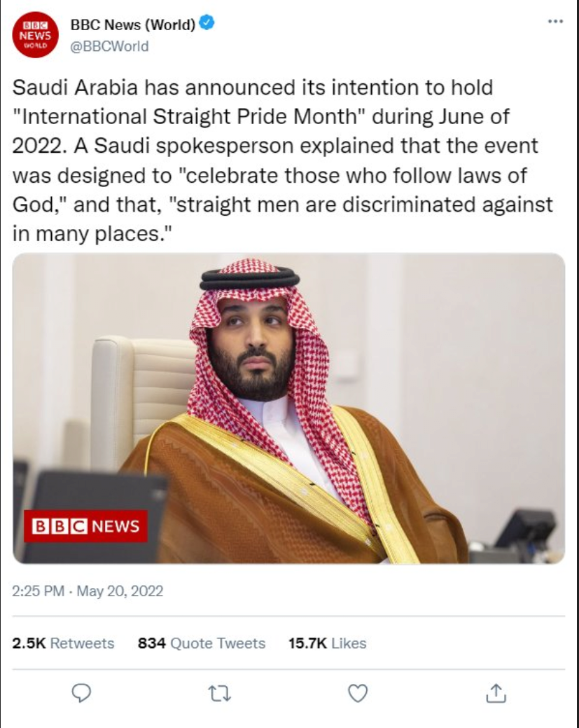
Task: Click the reply speech bubble icon
Action: [81, 693]
